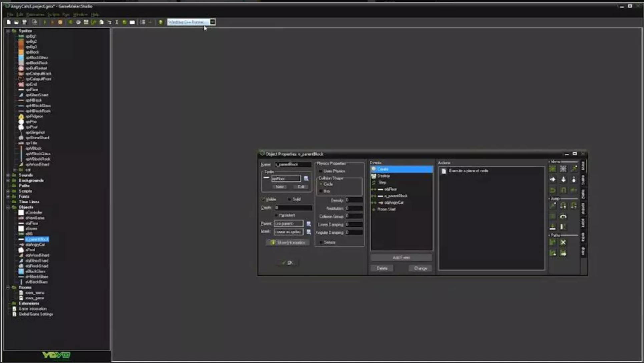
Task: Click the Density input field
Action: (x=354, y=200)
